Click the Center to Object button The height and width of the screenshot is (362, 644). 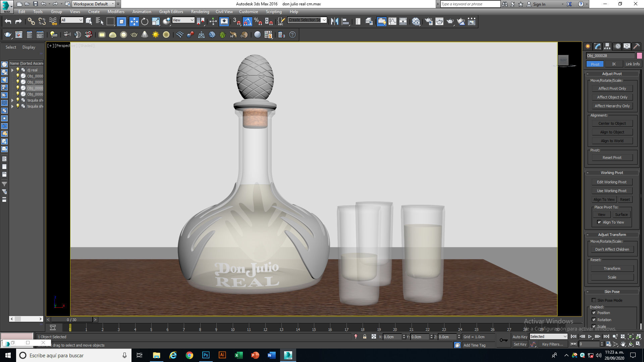[x=612, y=123]
